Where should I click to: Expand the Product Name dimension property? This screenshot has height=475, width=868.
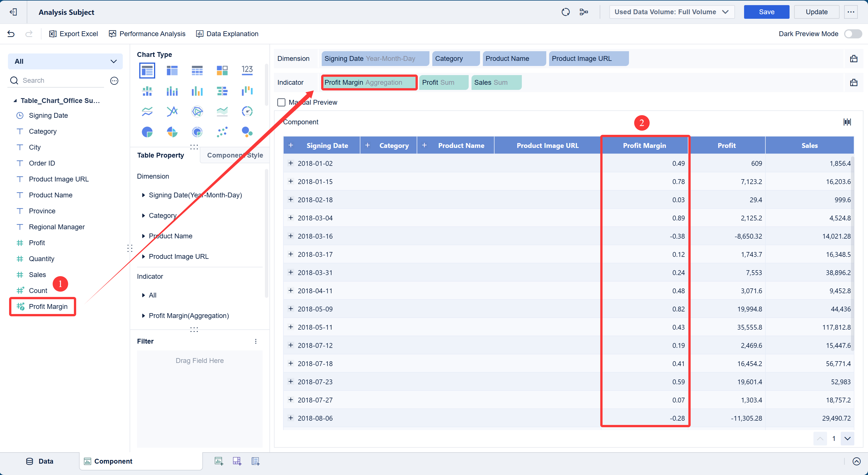point(144,236)
